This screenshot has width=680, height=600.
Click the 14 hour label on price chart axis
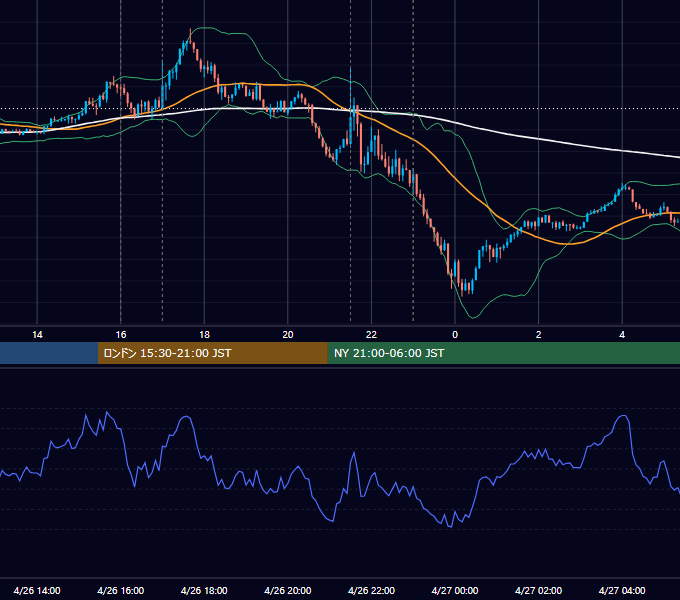(37, 335)
